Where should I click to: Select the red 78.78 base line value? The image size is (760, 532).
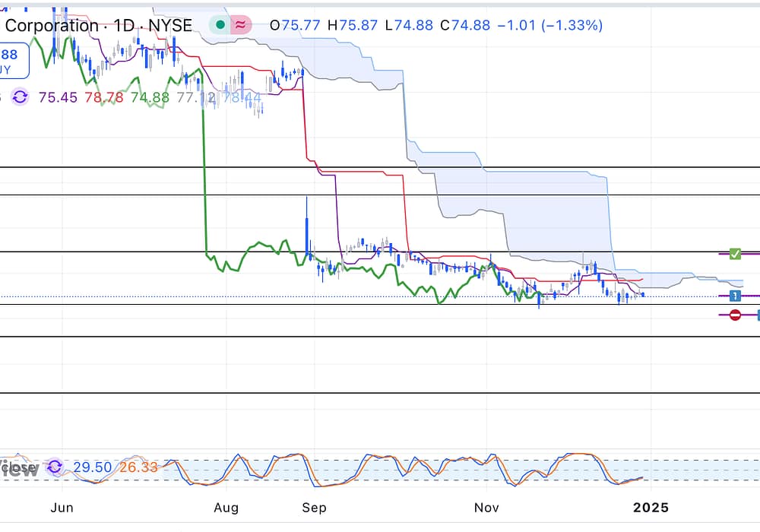(105, 97)
